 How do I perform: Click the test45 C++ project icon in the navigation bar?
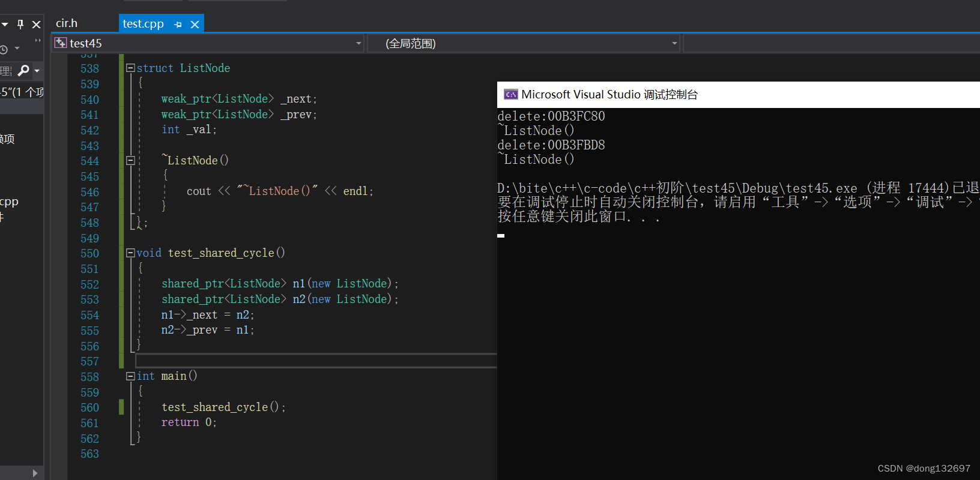[x=61, y=43]
